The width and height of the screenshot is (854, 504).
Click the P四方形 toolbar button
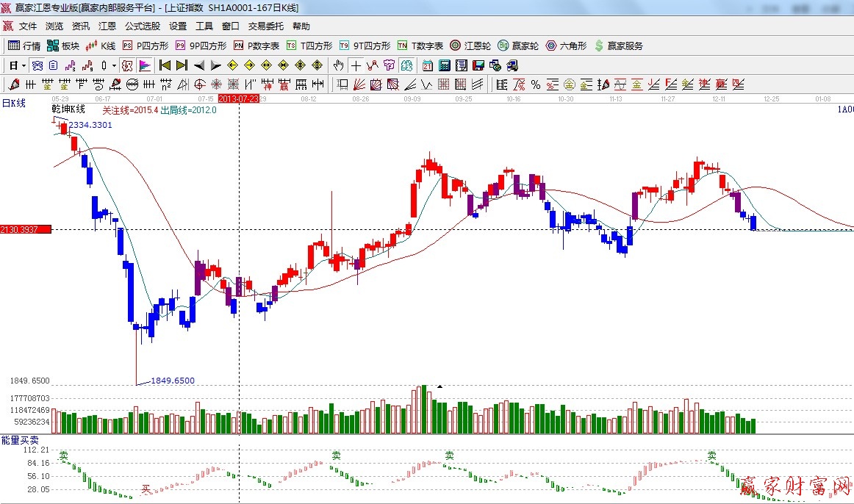(x=146, y=46)
